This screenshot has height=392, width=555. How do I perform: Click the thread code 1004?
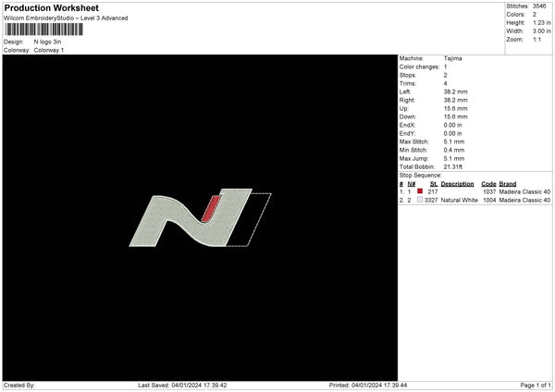pyautogui.click(x=489, y=201)
